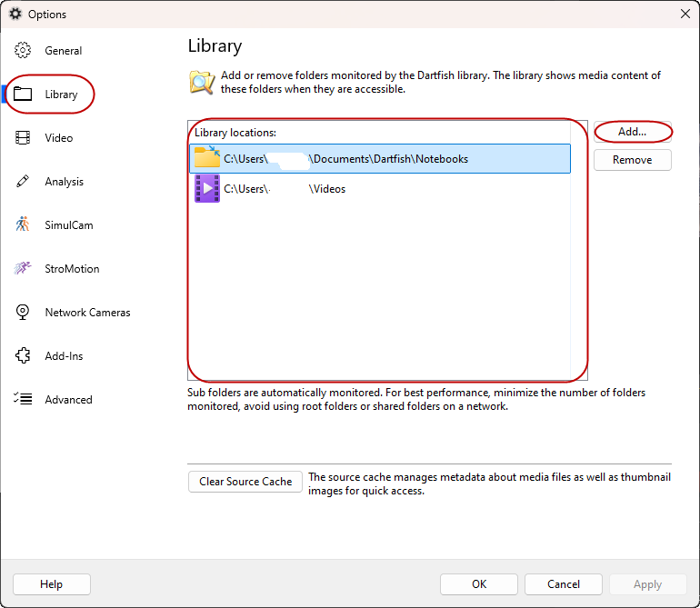Open the Network Cameras label
700x608 pixels.
(87, 312)
